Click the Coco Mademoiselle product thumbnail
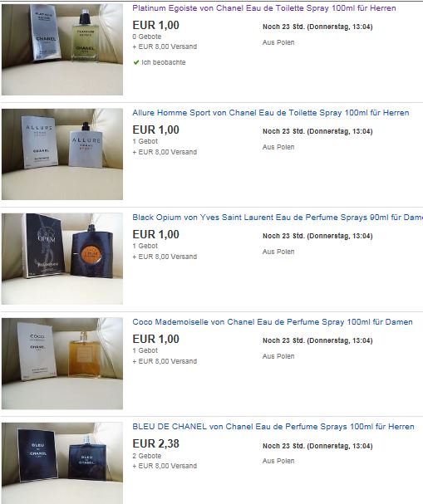 (x=62, y=363)
